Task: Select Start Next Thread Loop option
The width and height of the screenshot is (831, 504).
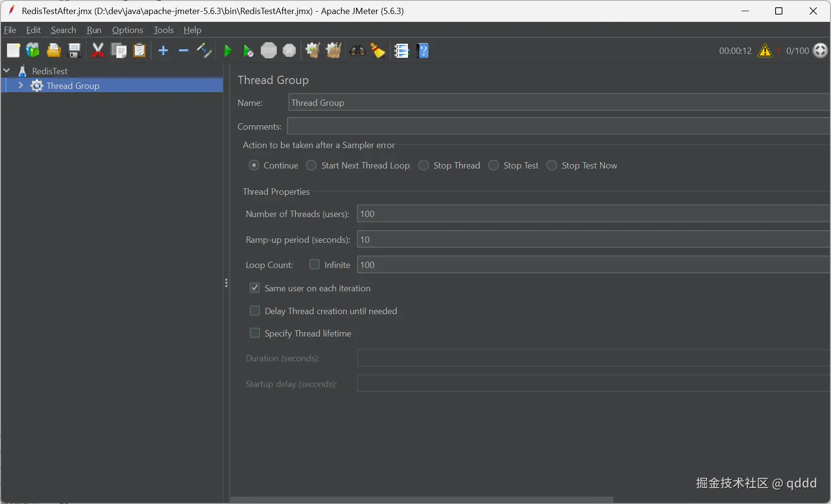Action: (x=311, y=165)
